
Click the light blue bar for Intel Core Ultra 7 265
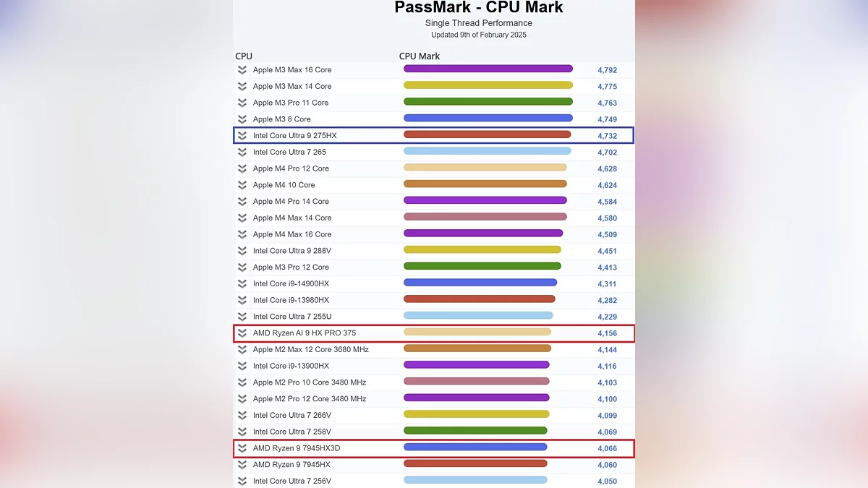487,152
